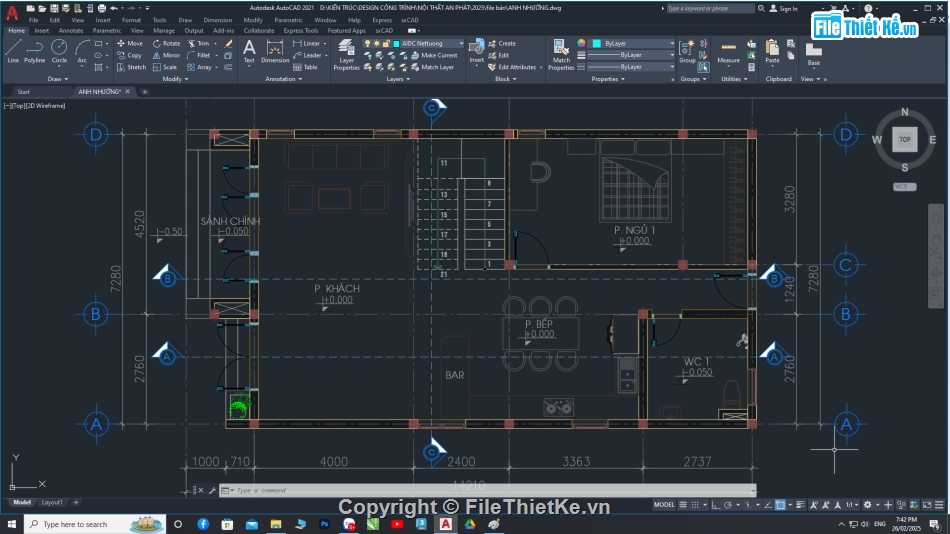Toggle annotation objects visibility in status bar
950x534 pixels.
pyautogui.click(x=813, y=505)
